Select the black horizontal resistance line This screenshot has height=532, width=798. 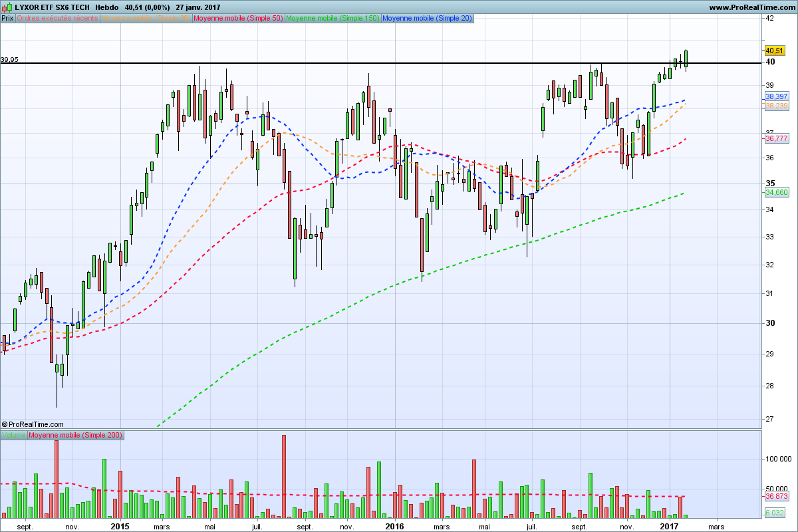380,63
